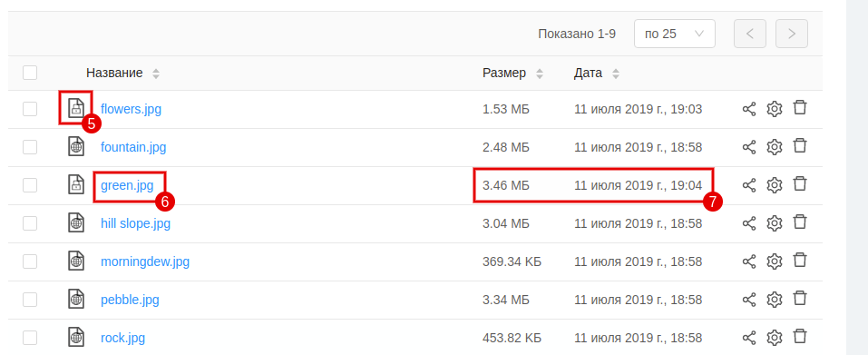Click share icon in rock.jpg row
The width and height of the screenshot is (868, 355).
click(748, 338)
